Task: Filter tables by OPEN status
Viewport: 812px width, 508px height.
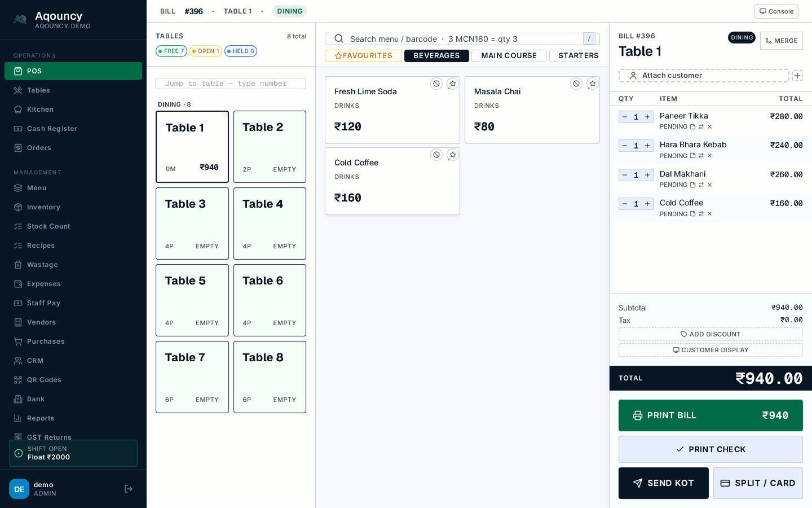Action: click(206, 51)
